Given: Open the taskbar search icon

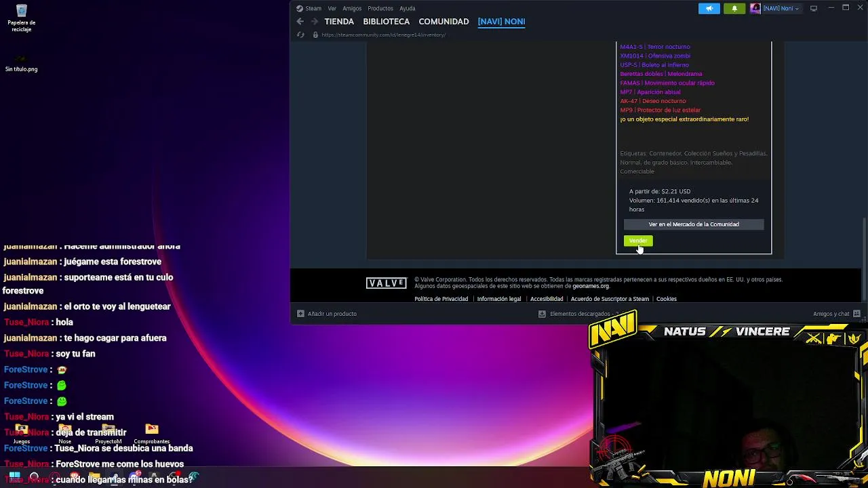Looking at the screenshot, I should pyautogui.click(x=34, y=476).
